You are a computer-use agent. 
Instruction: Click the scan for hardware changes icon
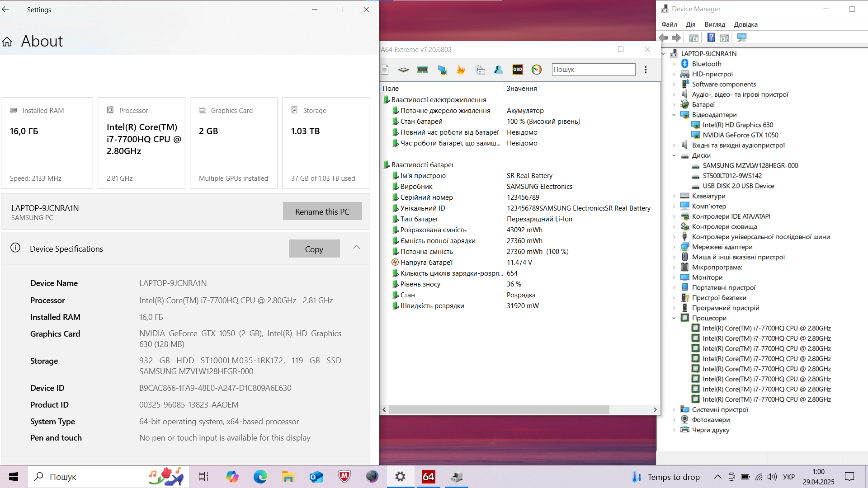[x=742, y=38]
